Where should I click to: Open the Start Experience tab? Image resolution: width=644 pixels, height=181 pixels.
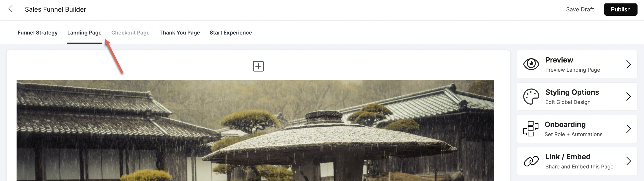[x=231, y=32]
